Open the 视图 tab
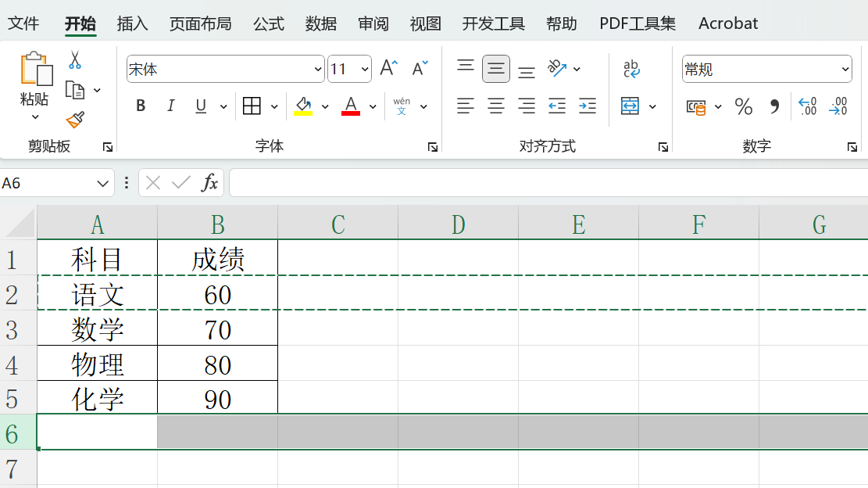This screenshot has height=488, width=868. (x=425, y=23)
